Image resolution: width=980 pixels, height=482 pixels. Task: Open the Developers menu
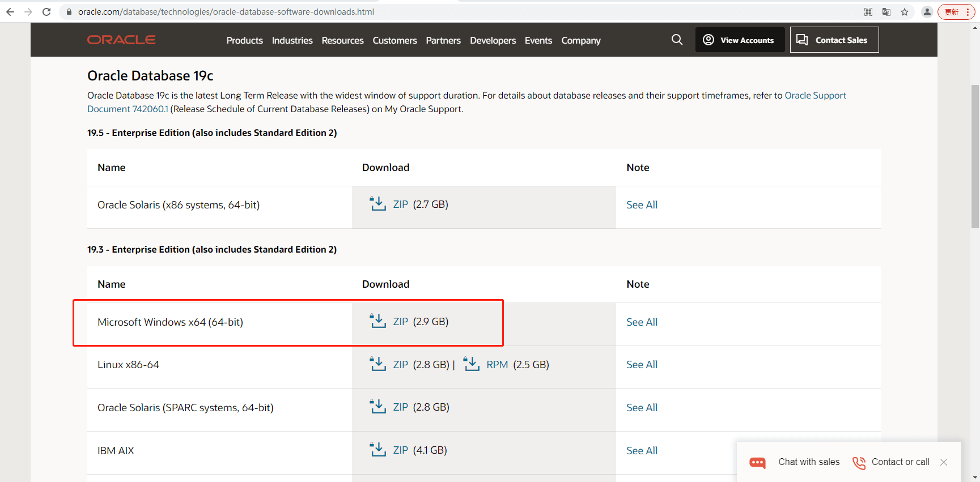(493, 40)
